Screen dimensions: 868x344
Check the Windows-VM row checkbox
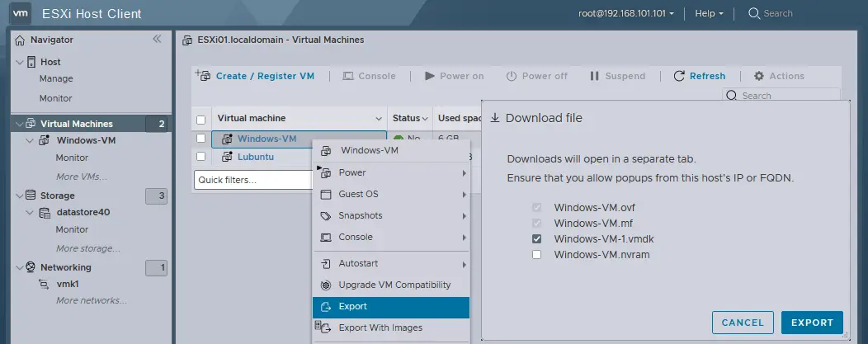pyautogui.click(x=201, y=139)
